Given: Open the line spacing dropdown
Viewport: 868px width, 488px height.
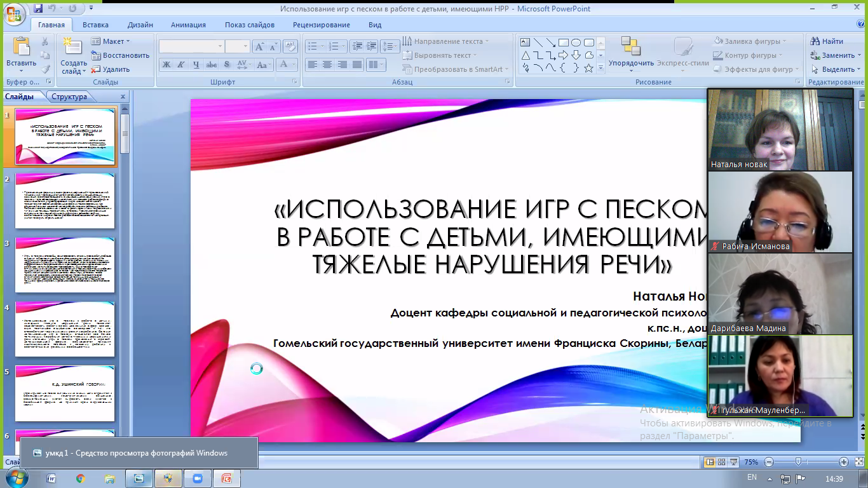Looking at the screenshot, I should pyautogui.click(x=390, y=46).
